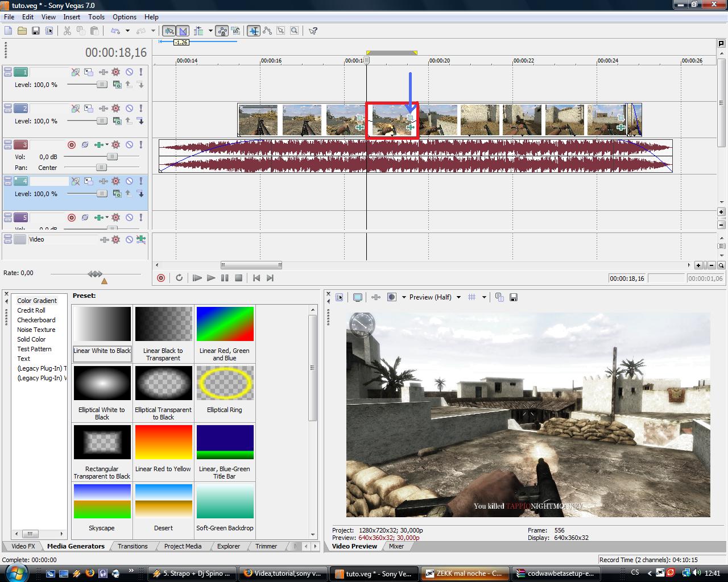Make Compositing Child on track 2
This screenshot has height=582, width=728.
tap(140, 121)
